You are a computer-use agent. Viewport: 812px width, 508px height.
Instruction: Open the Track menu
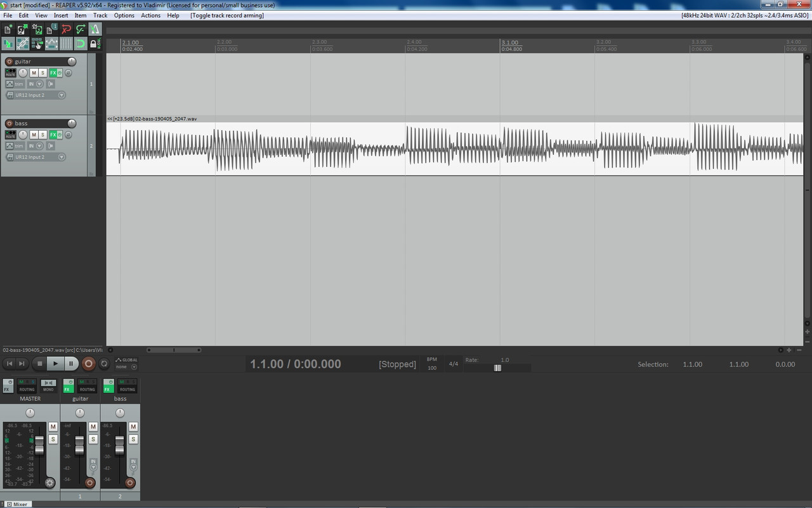point(100,15)
